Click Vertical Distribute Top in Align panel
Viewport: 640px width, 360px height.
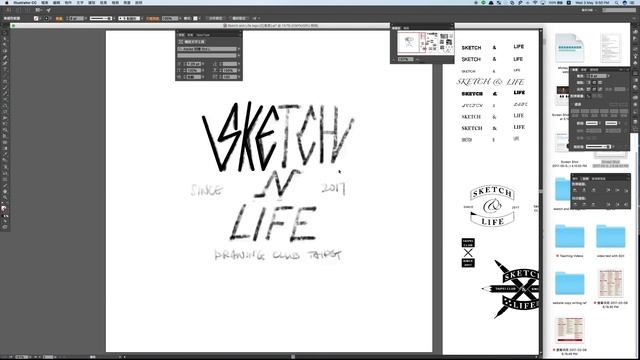point(575,204)
